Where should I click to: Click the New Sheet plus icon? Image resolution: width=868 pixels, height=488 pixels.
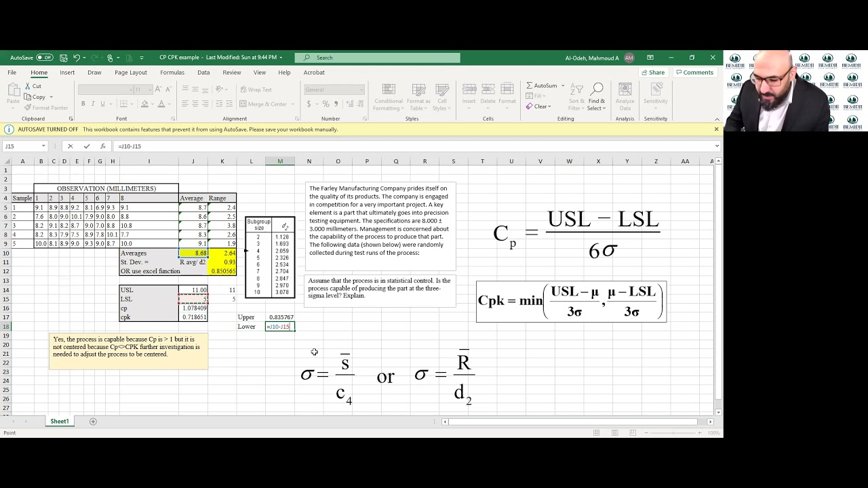point(93,422)
